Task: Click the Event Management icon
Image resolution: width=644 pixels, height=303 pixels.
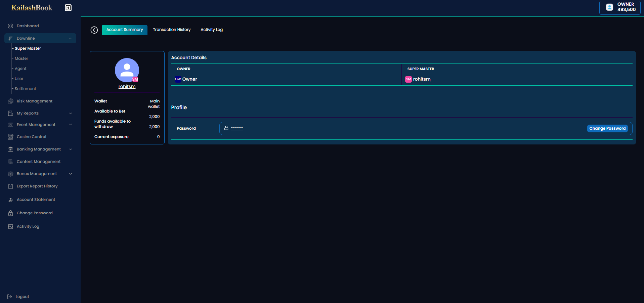Action: [10, 125]
